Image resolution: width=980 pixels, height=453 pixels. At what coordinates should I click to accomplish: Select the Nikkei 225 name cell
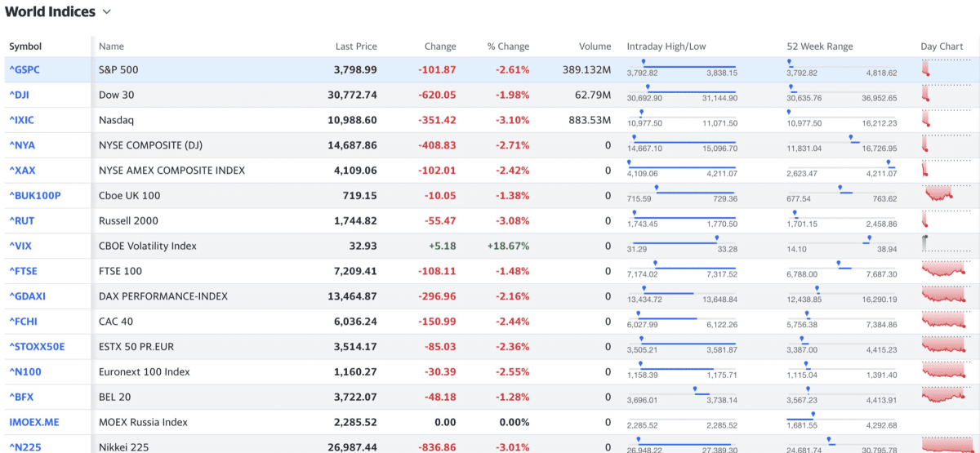124,447
